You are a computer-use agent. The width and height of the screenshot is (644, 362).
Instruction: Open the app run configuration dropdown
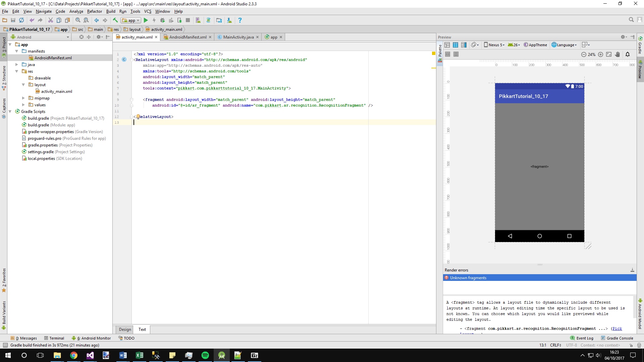pyautogui.click(x=131, y=20)
